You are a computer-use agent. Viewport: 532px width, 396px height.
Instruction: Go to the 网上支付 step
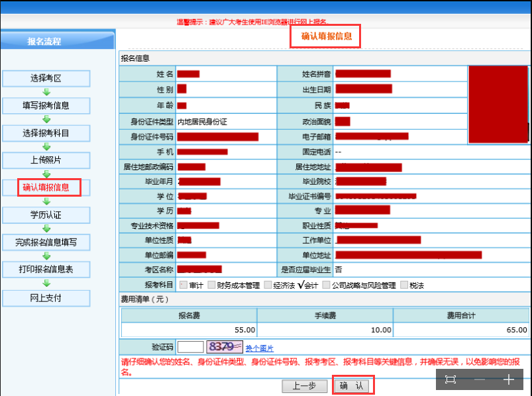coord(46,298)
